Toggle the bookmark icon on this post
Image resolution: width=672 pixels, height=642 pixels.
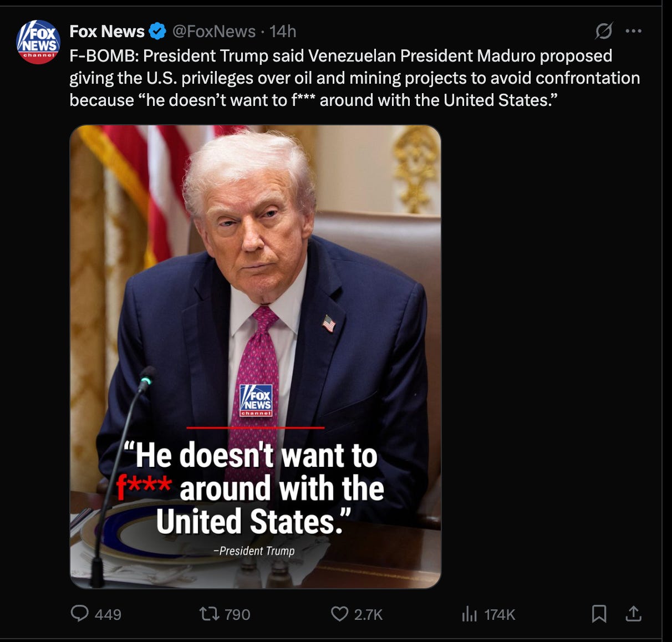tap(599, 614)
